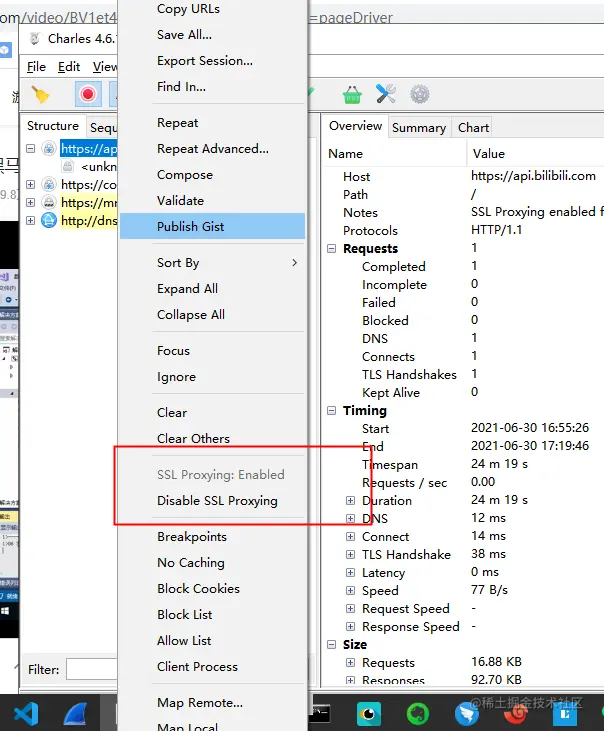Expand the http://dns host tree node

click(x=30, y=220)
